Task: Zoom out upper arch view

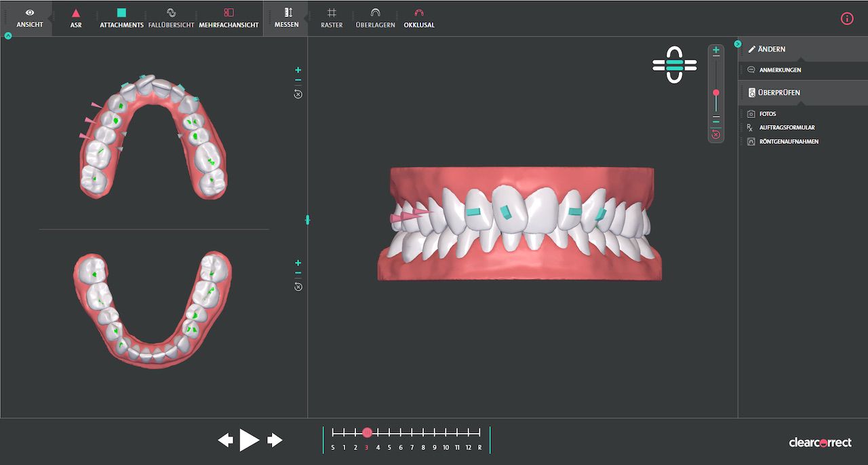Action: [x=298, y=81]
